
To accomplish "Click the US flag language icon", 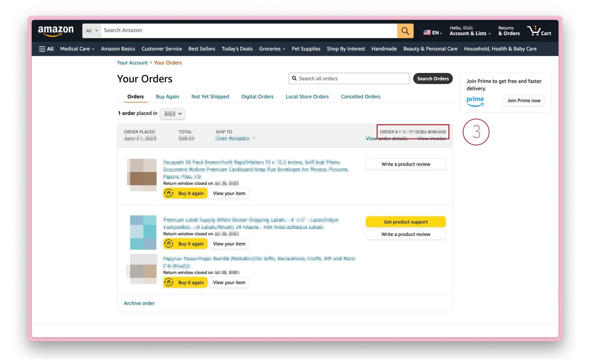I will [x=427, y=32].
